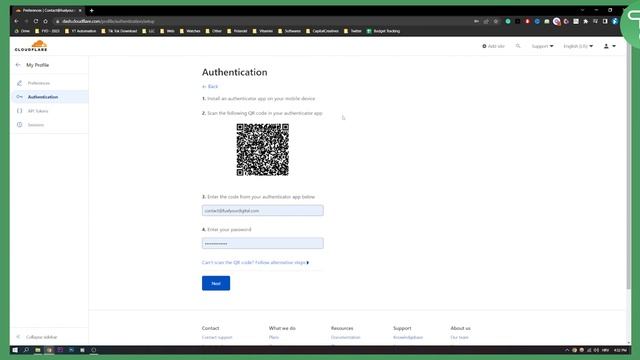Open a new browser tab
Image resolution: width=640 pixels, height=360 pixels.
(91, 11)
